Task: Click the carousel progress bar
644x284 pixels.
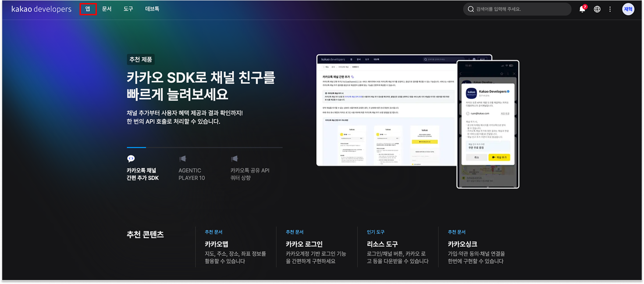Action: 205,147
